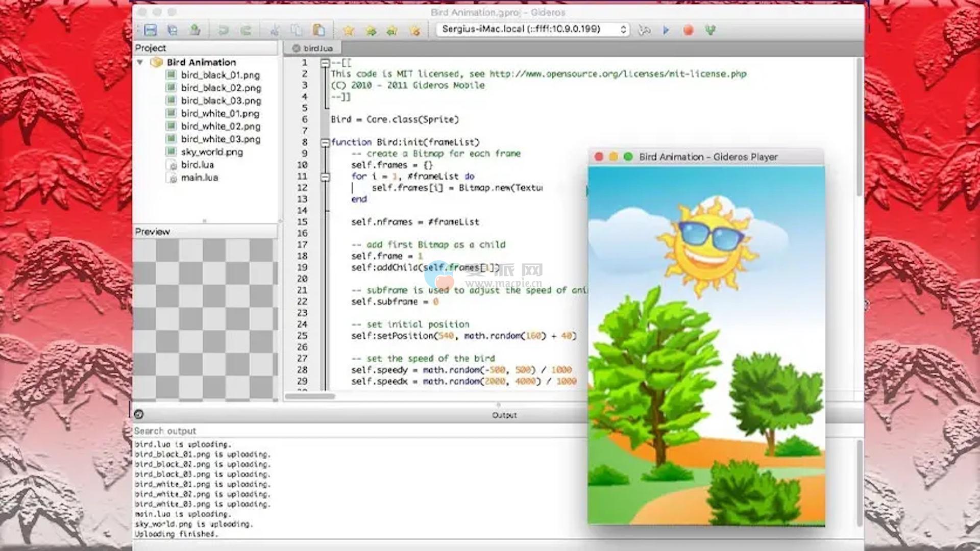Click the Save All toolbar icon

(173, 30)
